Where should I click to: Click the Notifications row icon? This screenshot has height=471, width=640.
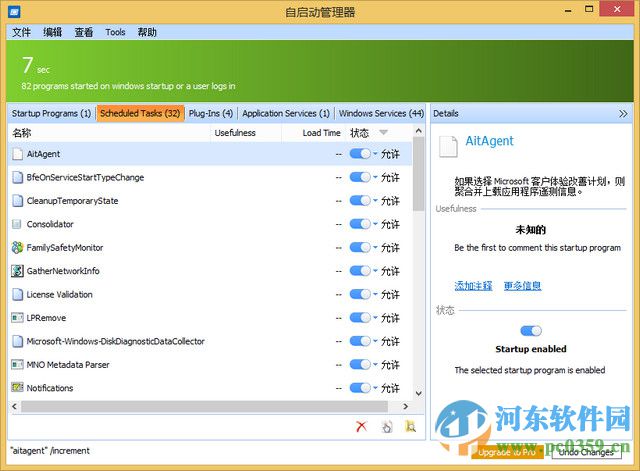[x=17, y=387]
